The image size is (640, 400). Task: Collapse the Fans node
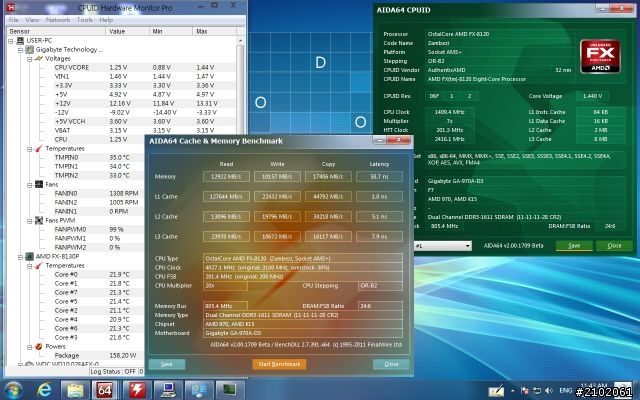click(x=29, y=185)
